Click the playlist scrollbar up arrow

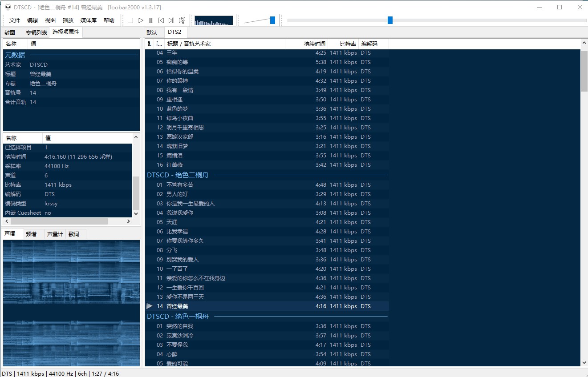coord(584,43)
